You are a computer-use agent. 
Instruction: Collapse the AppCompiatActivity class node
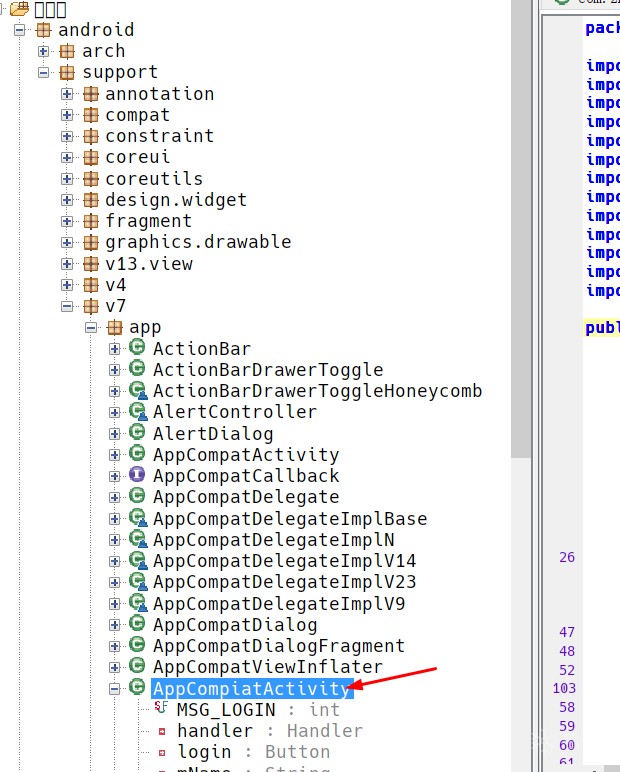click(x=114, y=689)
